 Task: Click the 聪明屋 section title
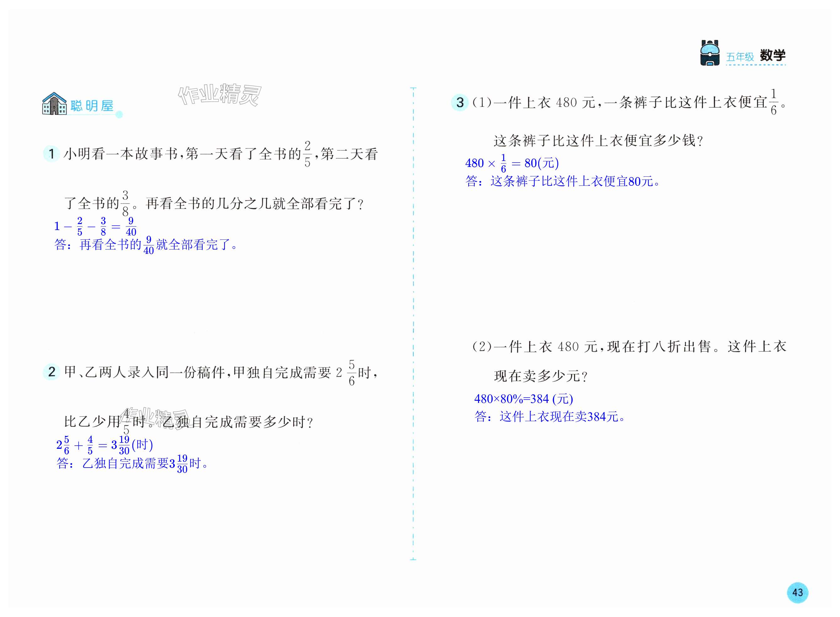point(92,106)
